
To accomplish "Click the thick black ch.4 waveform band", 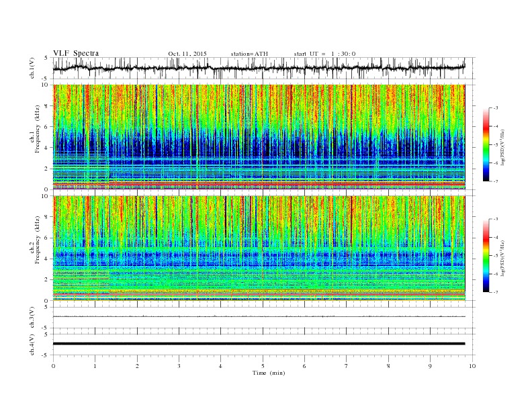I will (259, 344).
